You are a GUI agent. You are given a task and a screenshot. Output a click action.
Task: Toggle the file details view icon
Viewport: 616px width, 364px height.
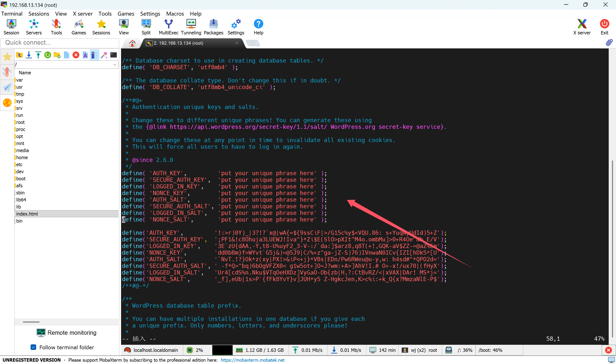pyautogui.click(x=94, y=55)
